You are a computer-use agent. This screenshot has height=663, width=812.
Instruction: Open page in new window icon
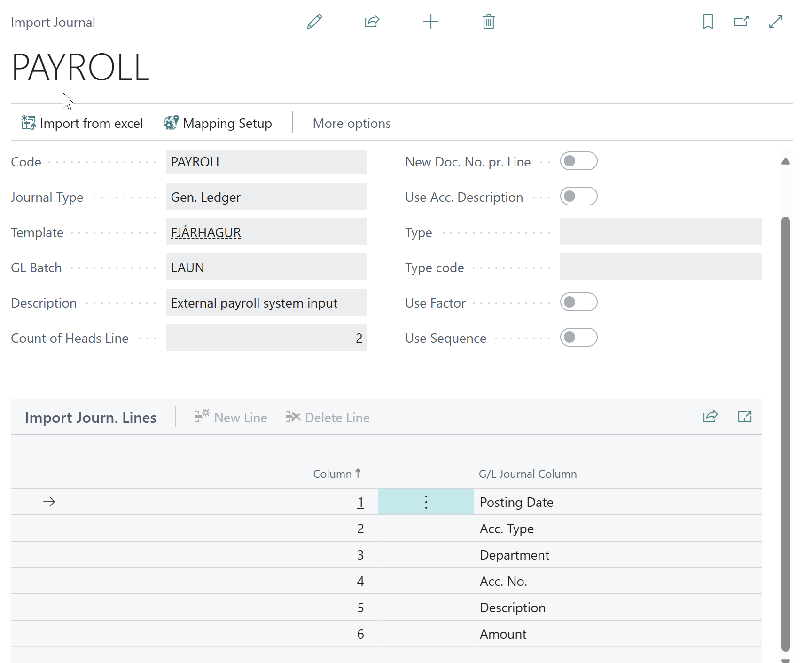(741, 22)
